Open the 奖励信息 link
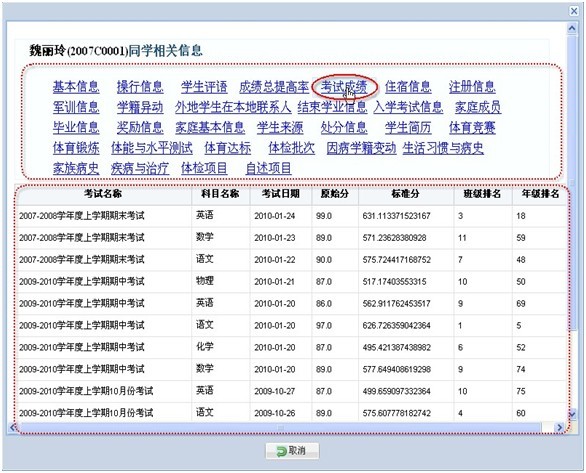Image resolution: width=586 pixels, height=473 pixels. [140, 127]
